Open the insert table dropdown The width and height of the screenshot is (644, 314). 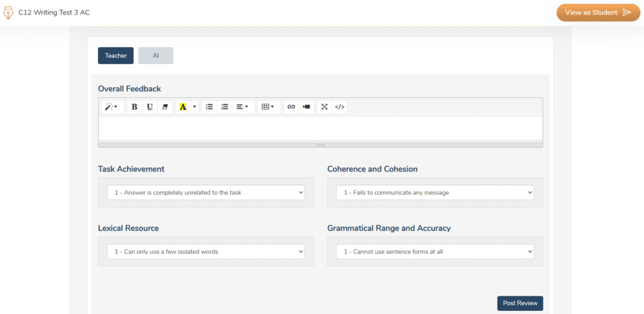click(269, 107)
